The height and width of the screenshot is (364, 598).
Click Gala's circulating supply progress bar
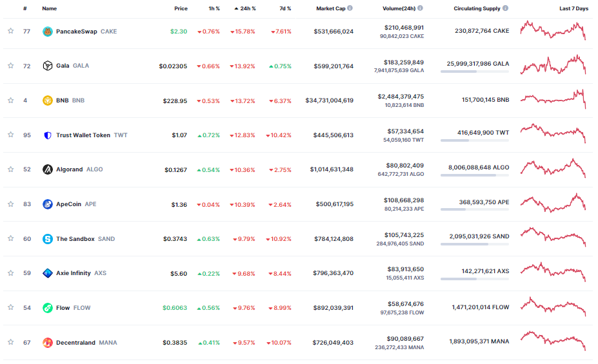(474, 72)
